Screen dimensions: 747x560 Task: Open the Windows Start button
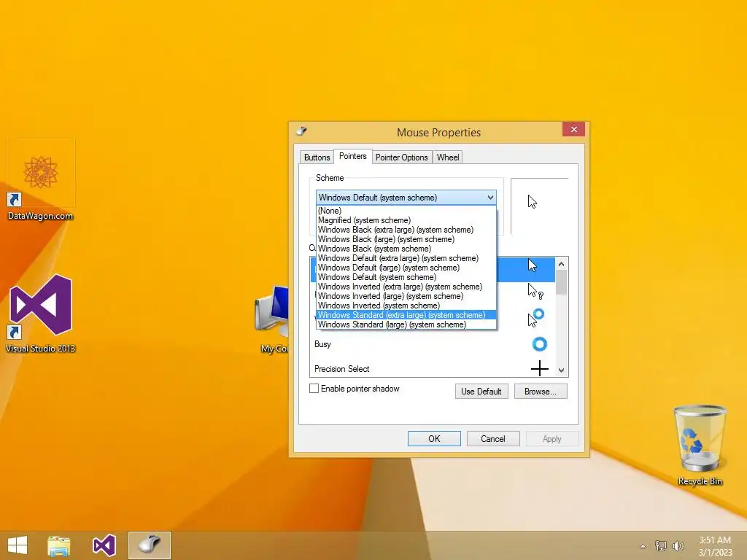[x=18, y=545]
